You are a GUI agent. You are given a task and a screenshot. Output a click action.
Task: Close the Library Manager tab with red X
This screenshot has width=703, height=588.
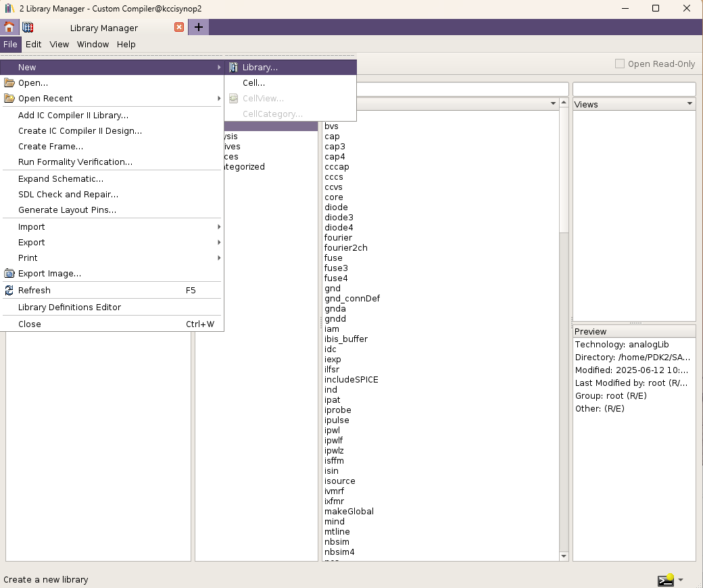tap(179, 27)
